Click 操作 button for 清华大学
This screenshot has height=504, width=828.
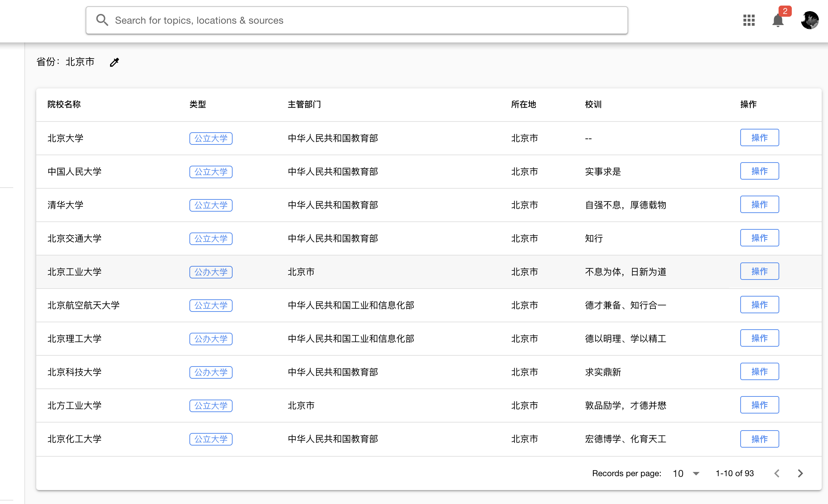759,205
